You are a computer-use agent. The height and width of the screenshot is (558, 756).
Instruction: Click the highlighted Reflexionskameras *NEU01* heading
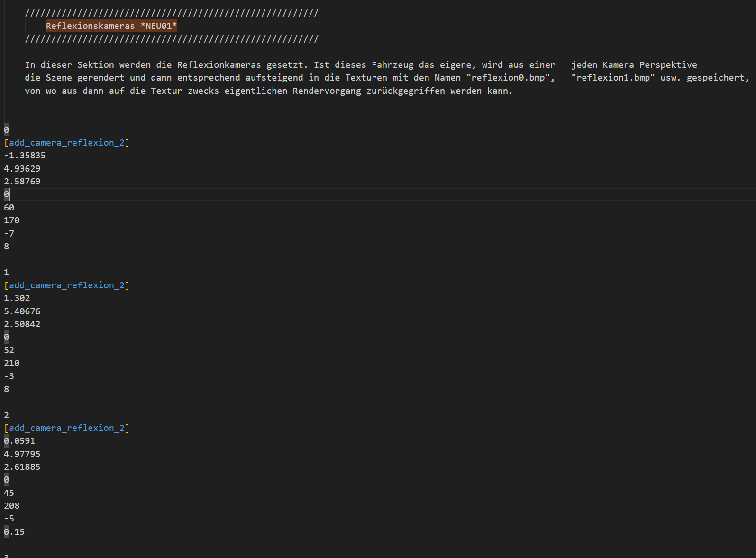pyautogui.click(x=111, y=26)
